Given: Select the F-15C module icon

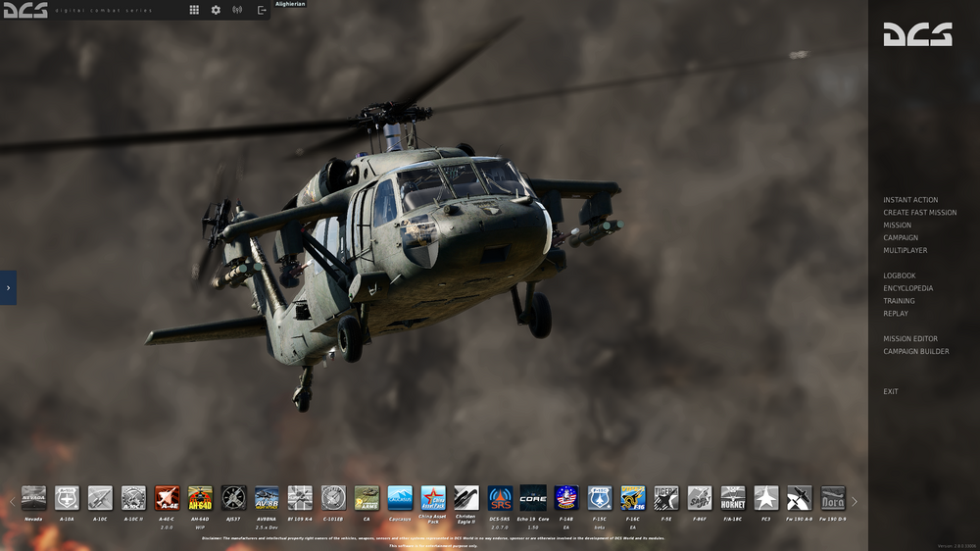Looking at the screenshot, I should (x=600, y=498).
